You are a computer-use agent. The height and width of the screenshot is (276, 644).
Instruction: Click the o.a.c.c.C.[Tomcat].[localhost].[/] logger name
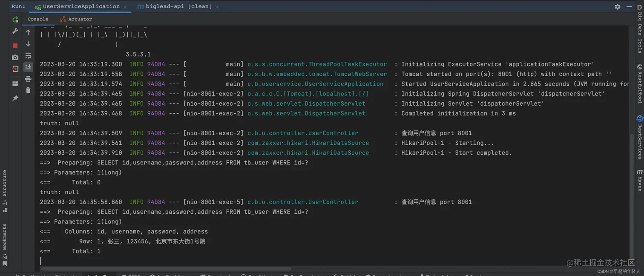tap(308, 94)
